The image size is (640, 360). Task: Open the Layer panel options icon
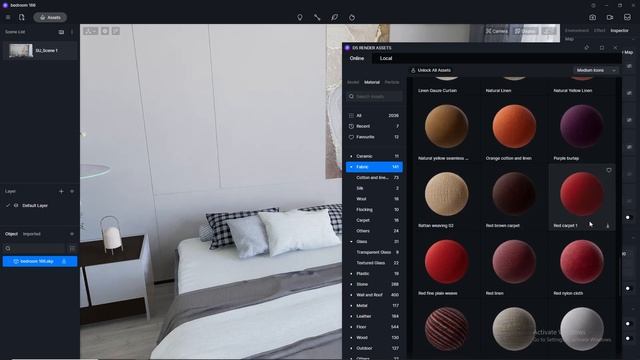click(x=72, y=191)
